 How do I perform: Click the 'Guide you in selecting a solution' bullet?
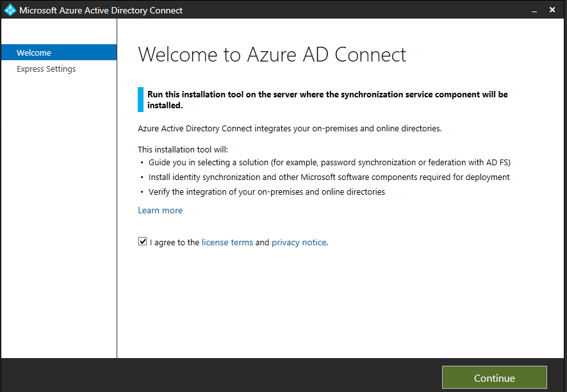(x=329, y=162)
